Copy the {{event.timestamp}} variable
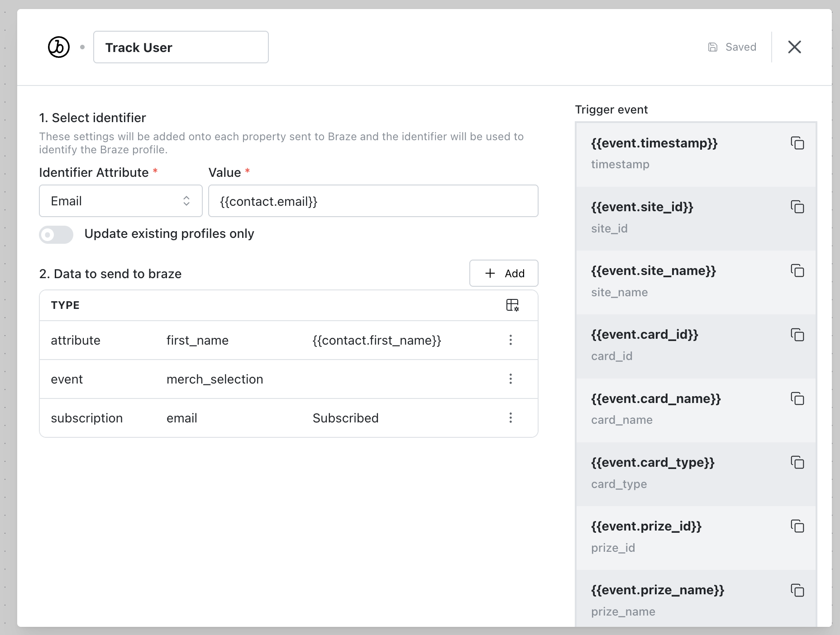Viewport: 840px width, 635px height. point(798,143)
